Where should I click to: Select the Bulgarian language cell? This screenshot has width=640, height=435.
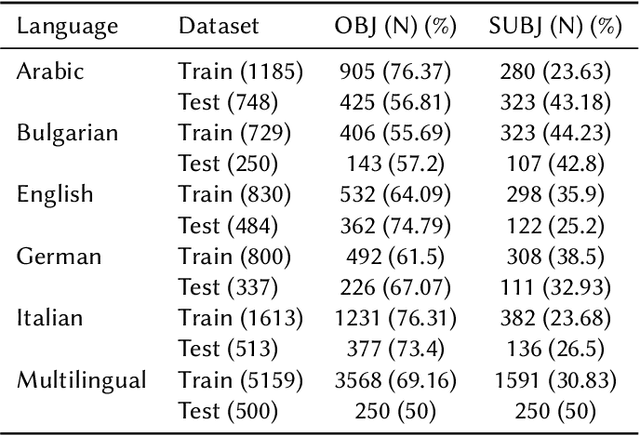[x=66, y=131]
